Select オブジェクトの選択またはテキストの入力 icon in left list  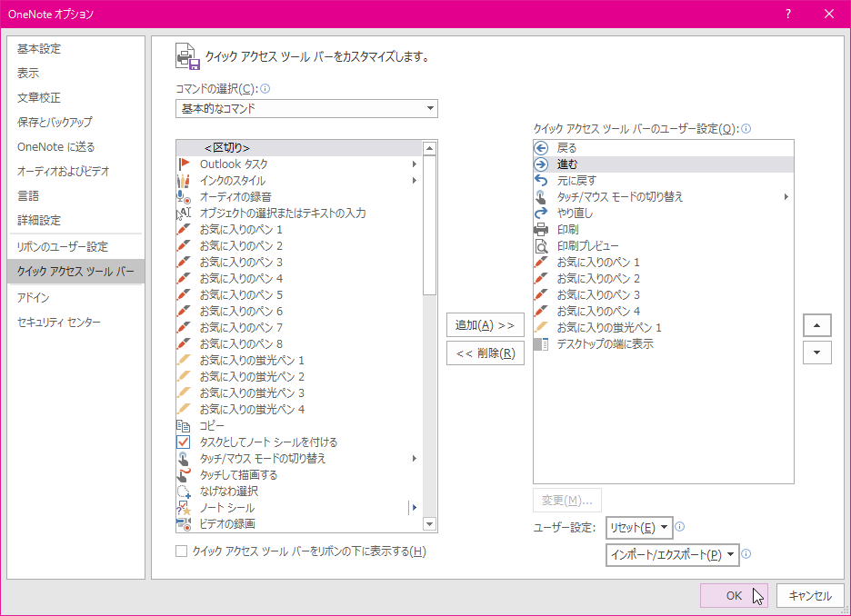point(184,214)
